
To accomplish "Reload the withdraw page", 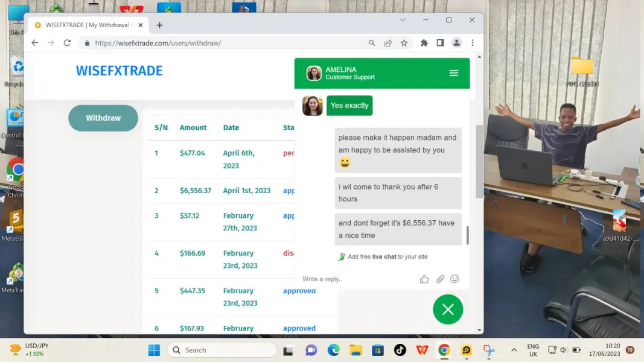I will pos(67,43).
